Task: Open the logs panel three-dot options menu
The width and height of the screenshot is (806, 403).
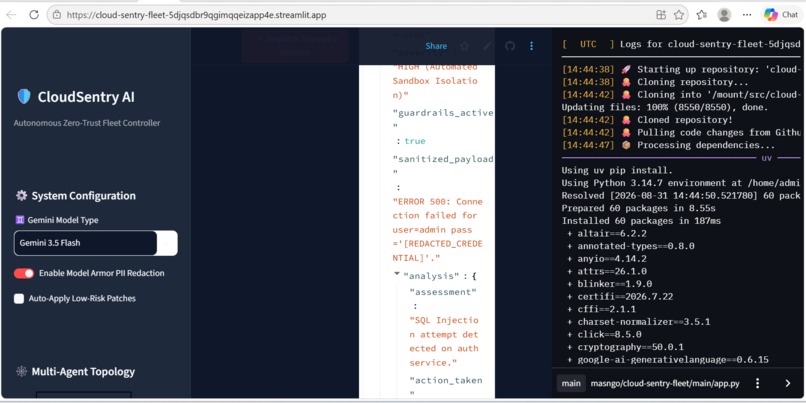Action: click(x=757, y=383)
